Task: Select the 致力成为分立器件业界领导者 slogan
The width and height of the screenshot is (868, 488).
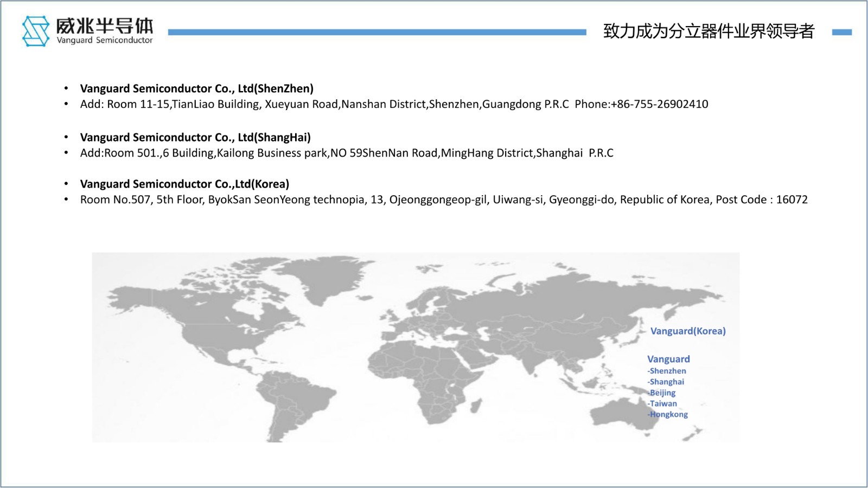Action: coord(709,31)
